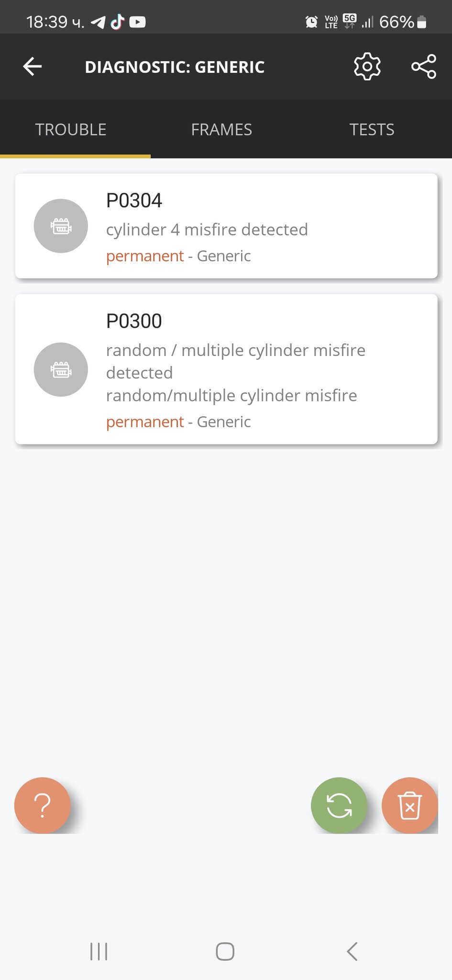452x980 pixels.
Task: Open the P0300 code heading
Action: click(x=134, y=321)
